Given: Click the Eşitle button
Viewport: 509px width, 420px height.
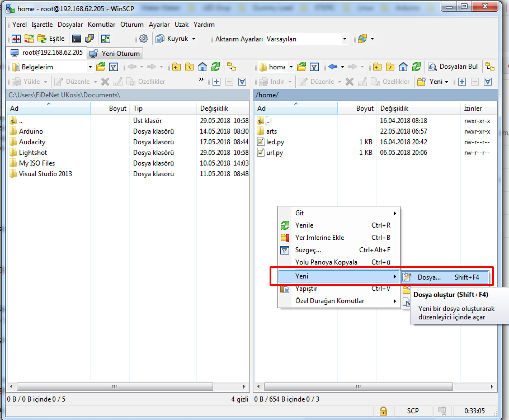Looking at the screenshot, I should click(51, 39).
